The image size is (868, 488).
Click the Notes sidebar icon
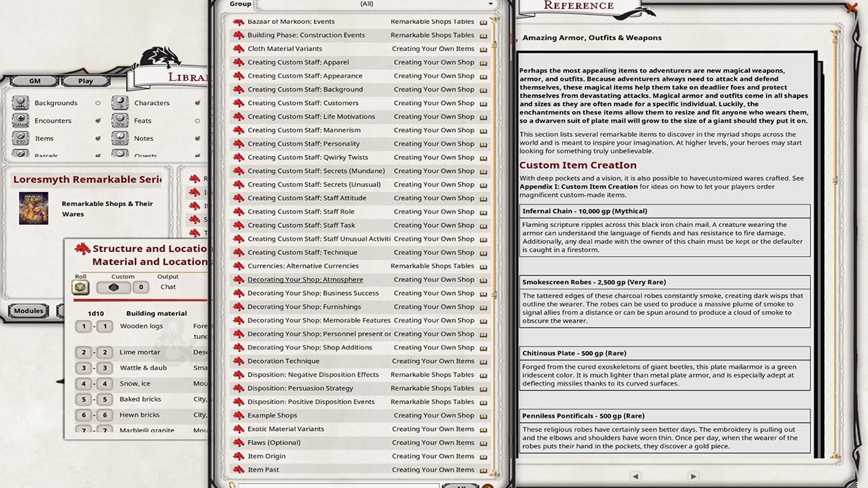tap(120, 138)
